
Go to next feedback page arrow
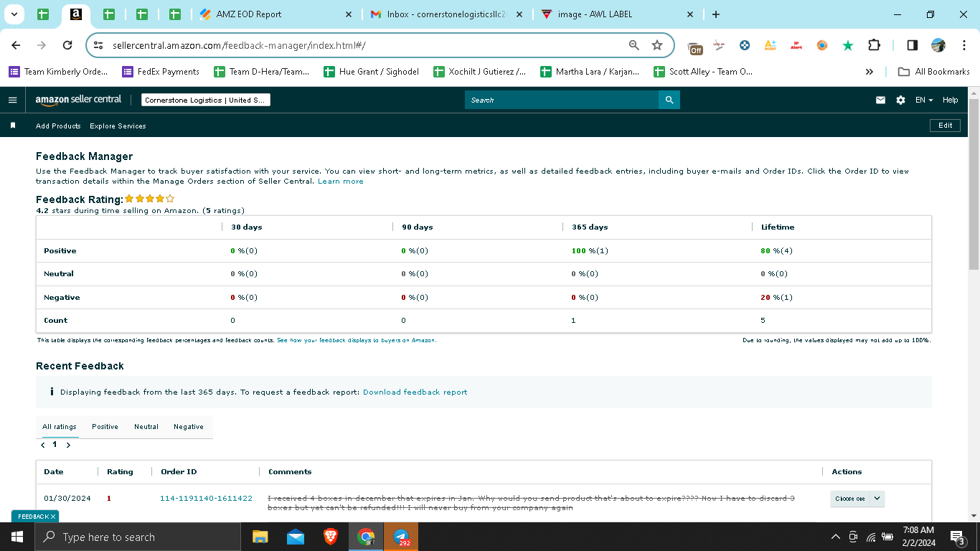pyautogui.click(x=68, y=445)
